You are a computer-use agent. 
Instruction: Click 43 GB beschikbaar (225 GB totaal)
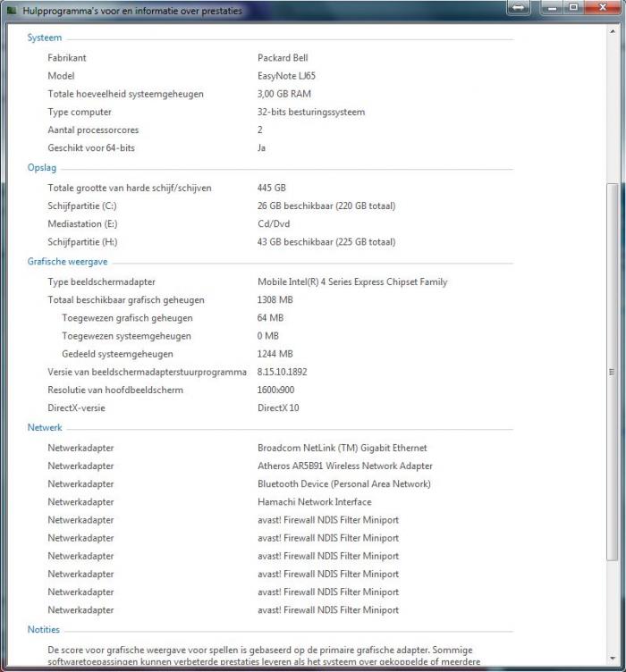326,241
